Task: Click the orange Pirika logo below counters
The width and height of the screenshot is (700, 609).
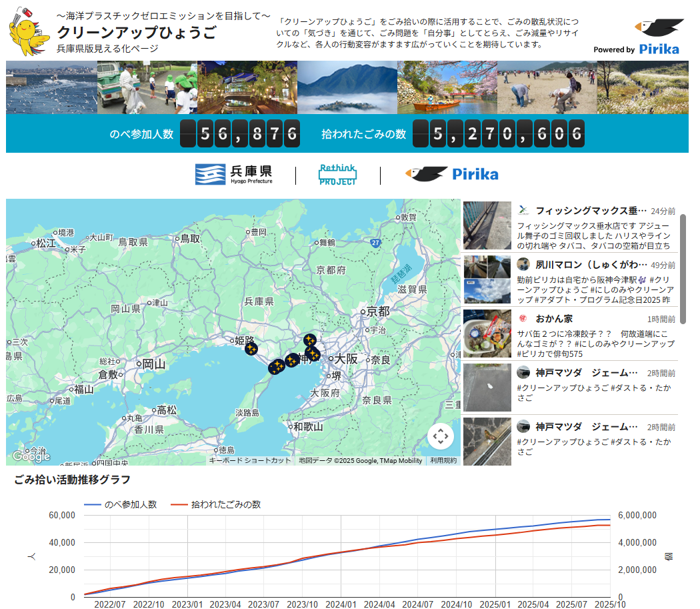Action: [x=451, y=174]
